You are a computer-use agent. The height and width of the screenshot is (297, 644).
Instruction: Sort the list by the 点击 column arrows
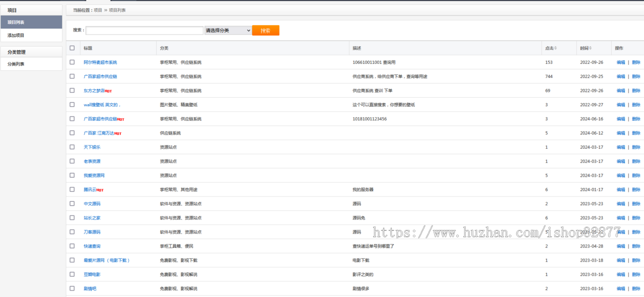[x=555, y=48]
